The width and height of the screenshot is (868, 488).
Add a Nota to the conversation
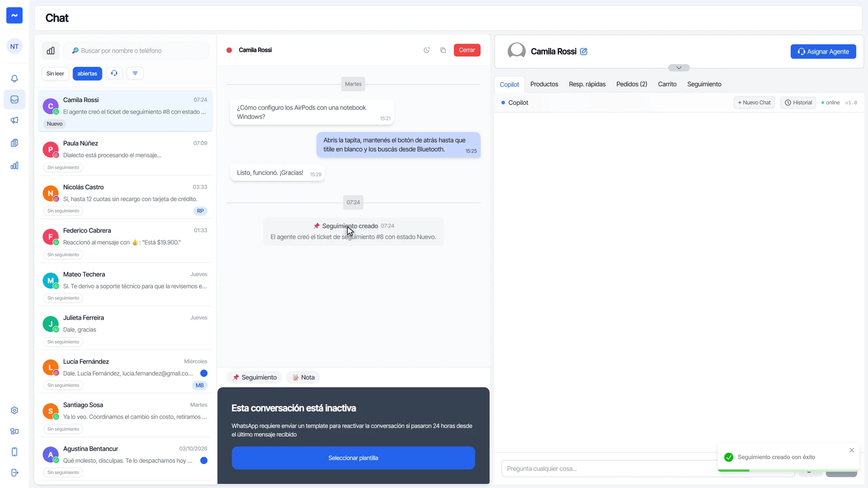click(x=303, y=377)
